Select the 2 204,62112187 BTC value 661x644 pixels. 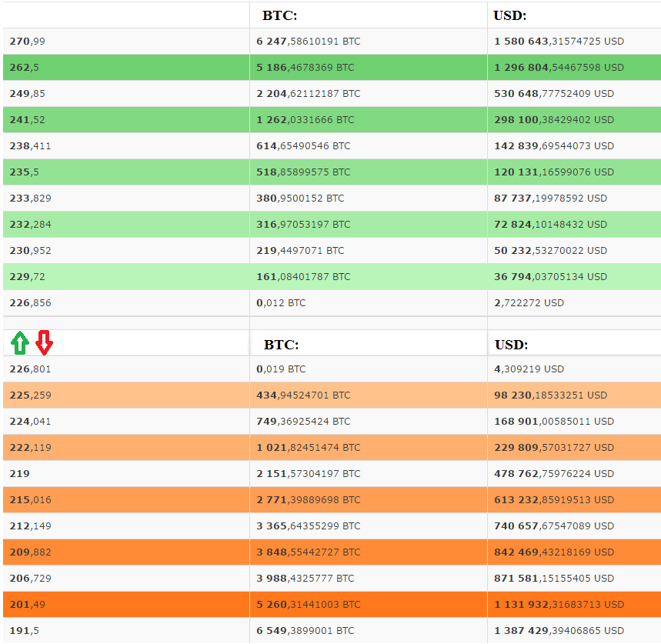coord(309,94)
